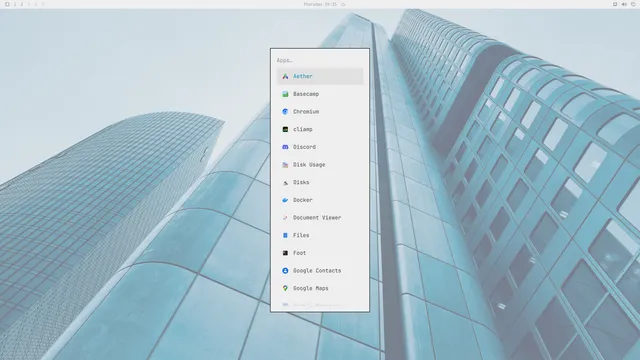
Task: Click the Files app icon
Action: click(285, 235)
